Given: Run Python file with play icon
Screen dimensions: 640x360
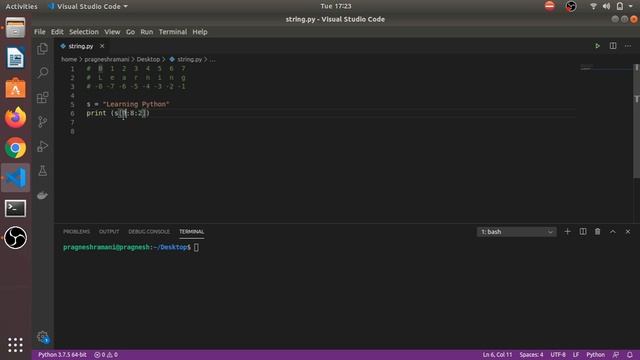Looking at the screenshot, I should pyautogui.click(x=597, y=46).
